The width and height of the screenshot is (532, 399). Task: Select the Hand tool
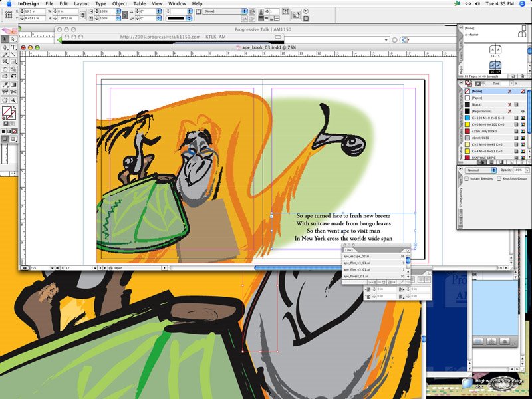5,100
